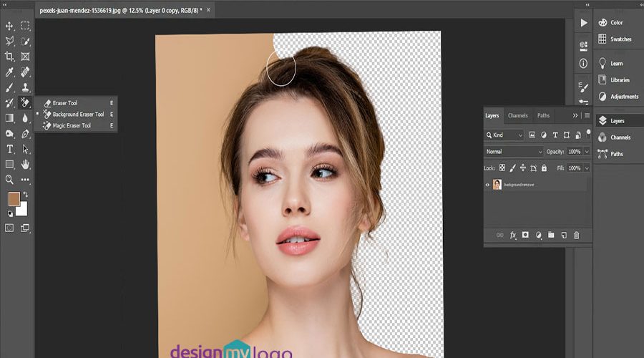Close the pexels-juan-mendez document tab

pos(208,10)
